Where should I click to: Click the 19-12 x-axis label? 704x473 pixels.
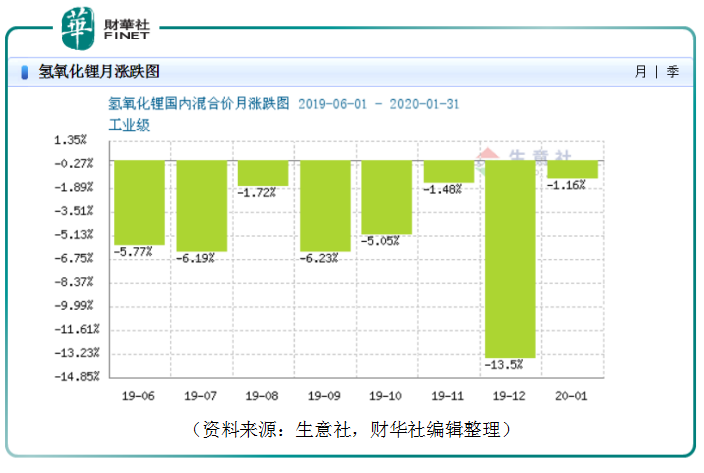pyautogui.click(x=509, y=396)
